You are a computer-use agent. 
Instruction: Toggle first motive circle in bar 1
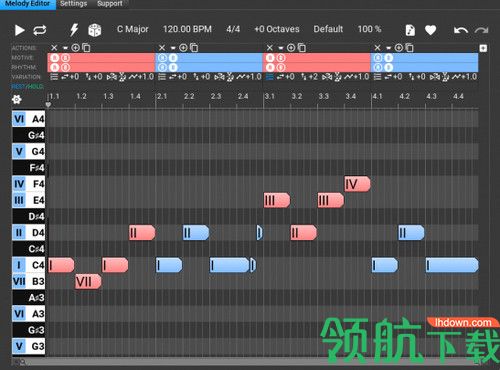coord(55,58)
